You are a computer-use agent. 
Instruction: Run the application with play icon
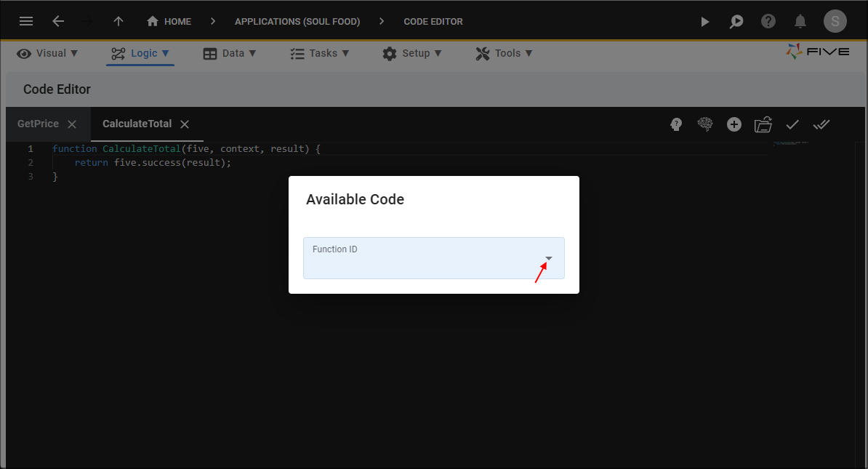704,22
